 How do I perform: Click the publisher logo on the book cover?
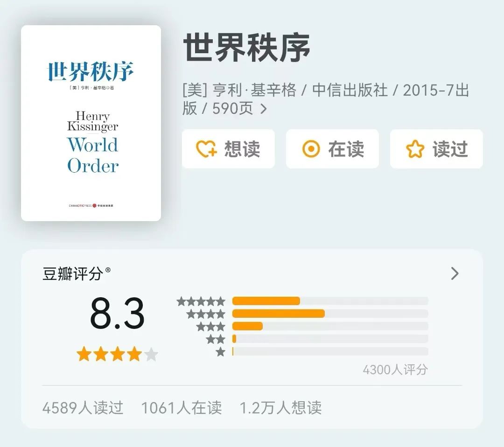click(x=92, y=205)
